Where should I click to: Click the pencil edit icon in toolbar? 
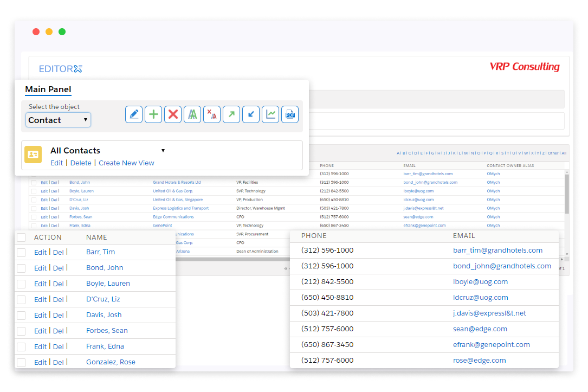(134, 114)
